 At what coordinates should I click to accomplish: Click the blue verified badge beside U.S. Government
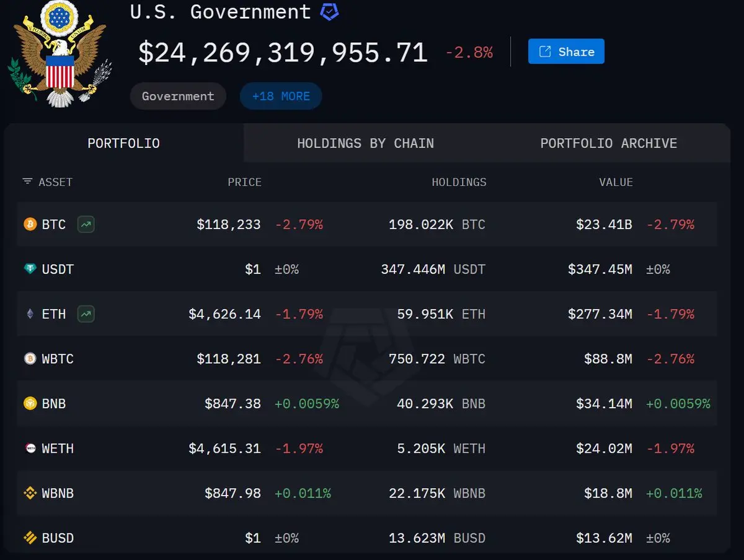pyautogui.click(x=329, y=11)
